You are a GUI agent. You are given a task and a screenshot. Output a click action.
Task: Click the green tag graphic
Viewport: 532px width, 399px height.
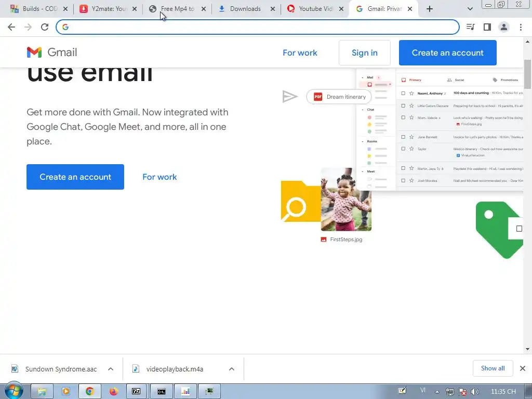click(x=499, y=230)
